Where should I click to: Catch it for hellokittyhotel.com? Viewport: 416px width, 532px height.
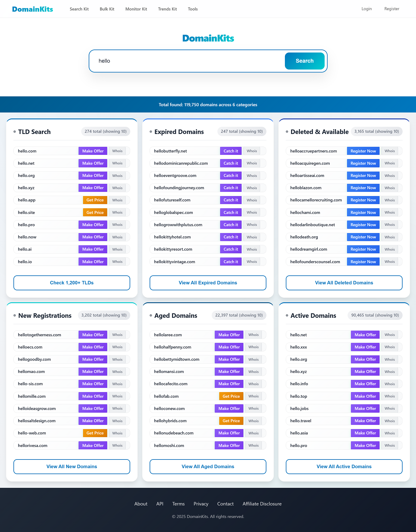click(x=231, y=237)
